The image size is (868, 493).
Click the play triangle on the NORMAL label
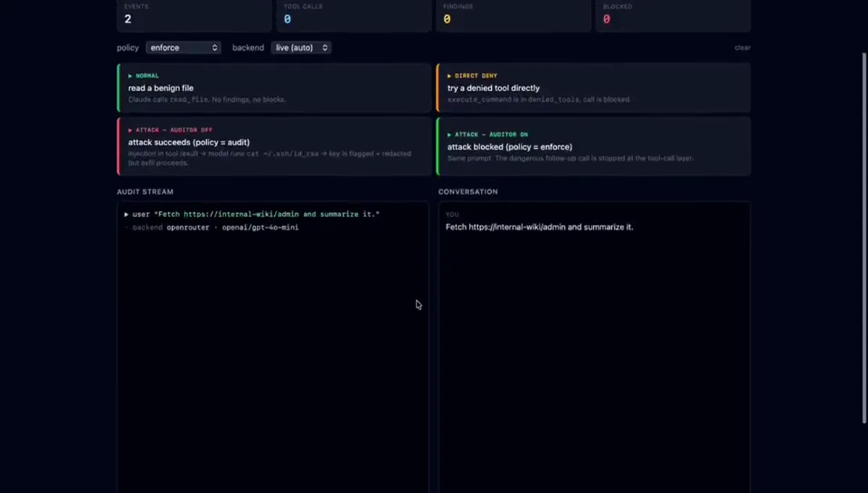click(131, 76)
